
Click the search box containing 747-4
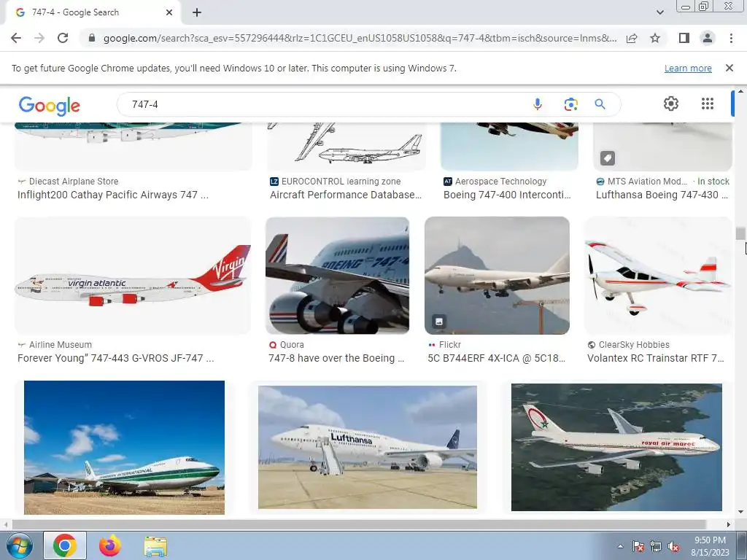coord(324,104)
